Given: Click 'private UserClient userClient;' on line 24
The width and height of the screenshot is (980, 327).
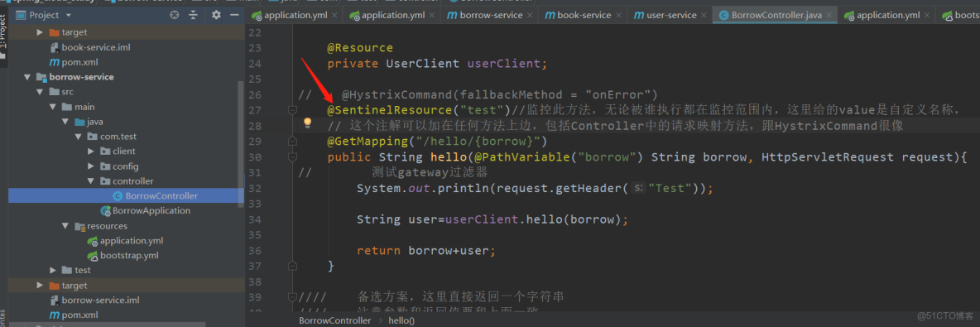Looking at the screenshot, I should click(x=437, y=64).
